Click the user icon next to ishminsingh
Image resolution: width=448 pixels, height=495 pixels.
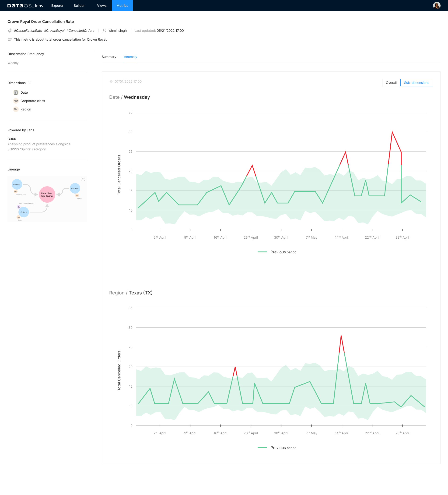pyautogui.click(x=104, y=31)
